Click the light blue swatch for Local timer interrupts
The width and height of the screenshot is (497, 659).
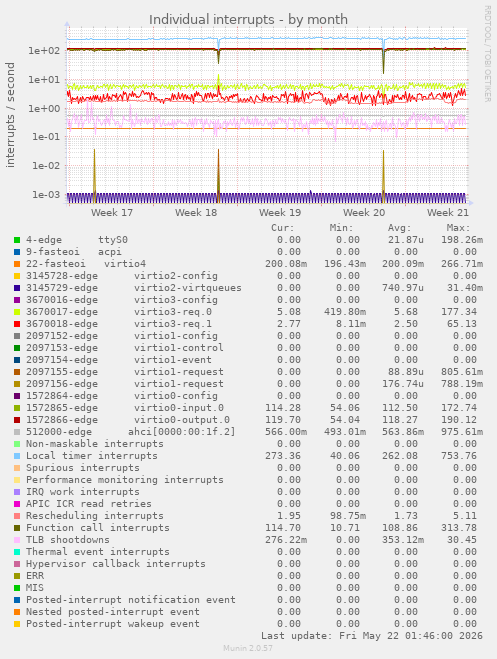[x=17, y=456]
